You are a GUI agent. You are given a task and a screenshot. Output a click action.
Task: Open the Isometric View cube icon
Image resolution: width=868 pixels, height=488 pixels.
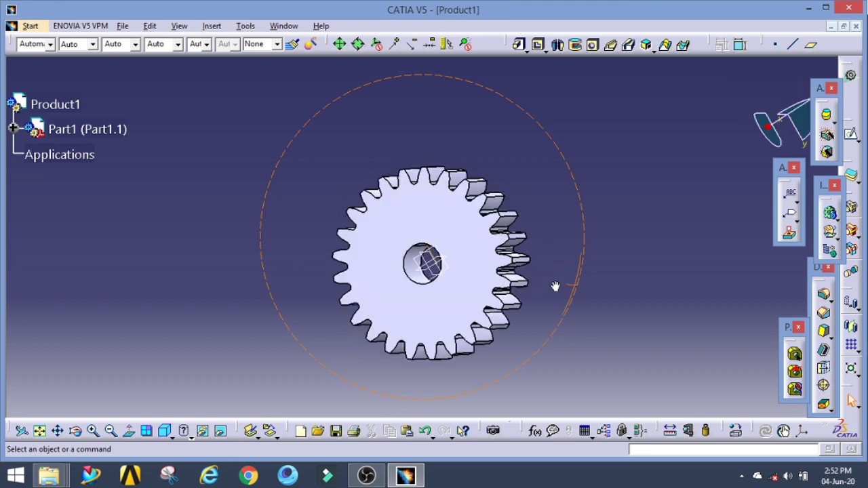(164, 430)
